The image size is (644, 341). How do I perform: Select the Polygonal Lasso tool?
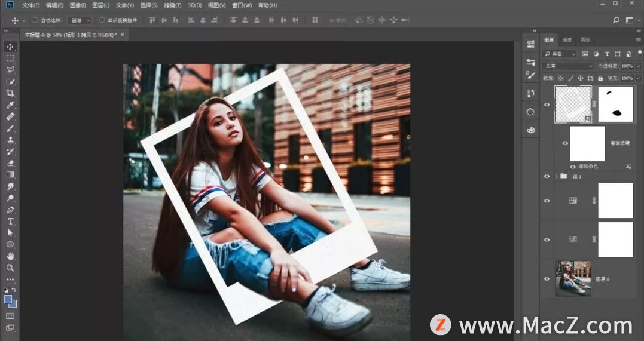(x=10, y=70)
